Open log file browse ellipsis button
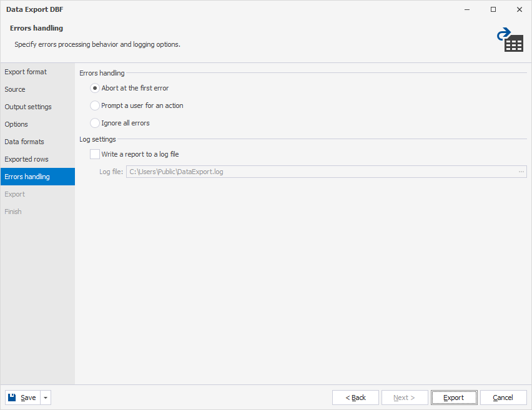The height and width of the screenshot is (410, 532). point(521,172)
